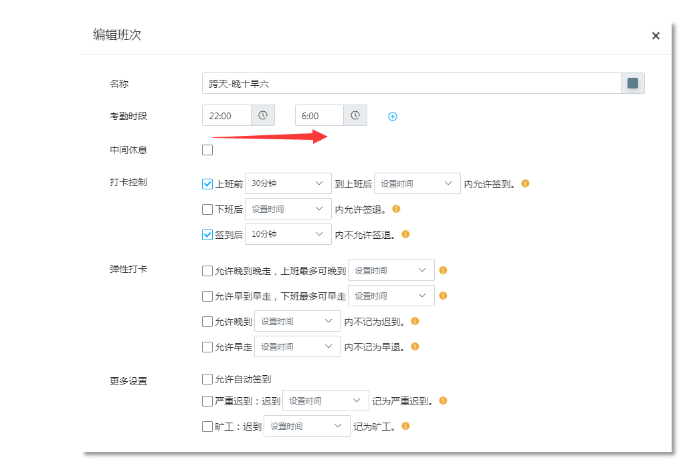The image size is (692, 467).
Task: Click info icon after 记为旷工
Action: [406, 426]
